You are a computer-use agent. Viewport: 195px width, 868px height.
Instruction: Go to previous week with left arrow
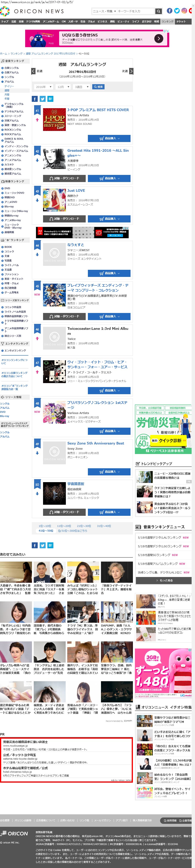tap(33, 71)
